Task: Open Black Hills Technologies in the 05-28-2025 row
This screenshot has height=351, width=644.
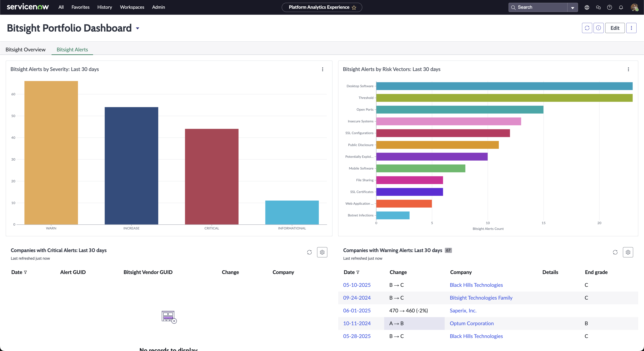Action: [x=476, y=336]
